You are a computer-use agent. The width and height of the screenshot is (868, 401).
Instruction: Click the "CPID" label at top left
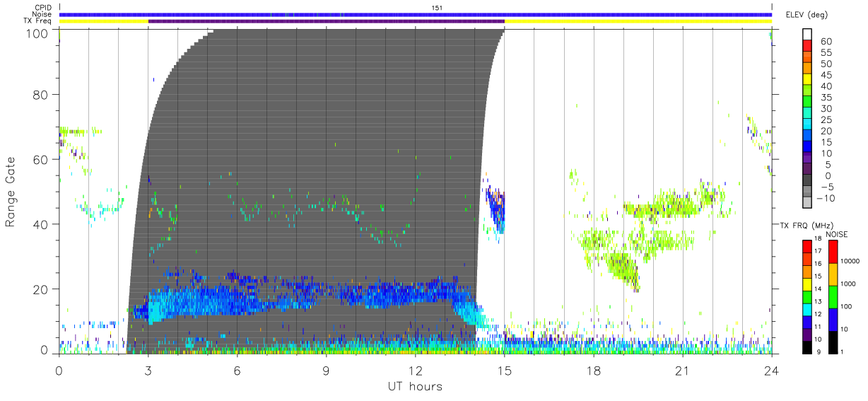click(43, 8)
